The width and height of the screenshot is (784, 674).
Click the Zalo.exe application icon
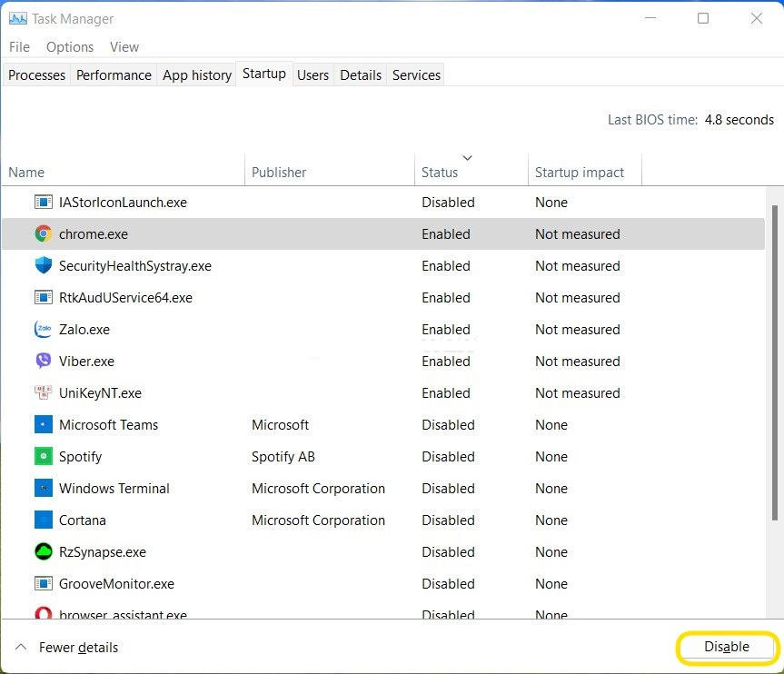click(43, 329)
